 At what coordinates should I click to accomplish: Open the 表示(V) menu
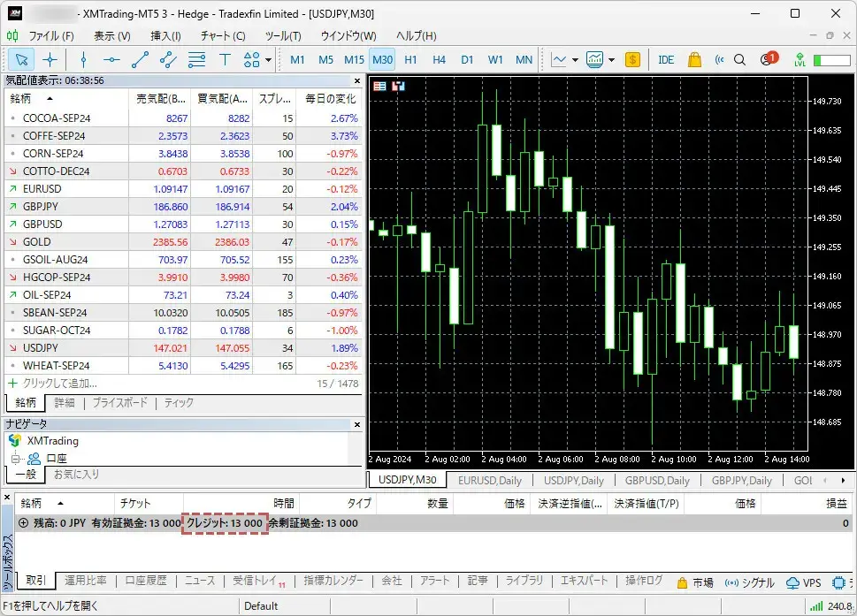click(112, 36)
